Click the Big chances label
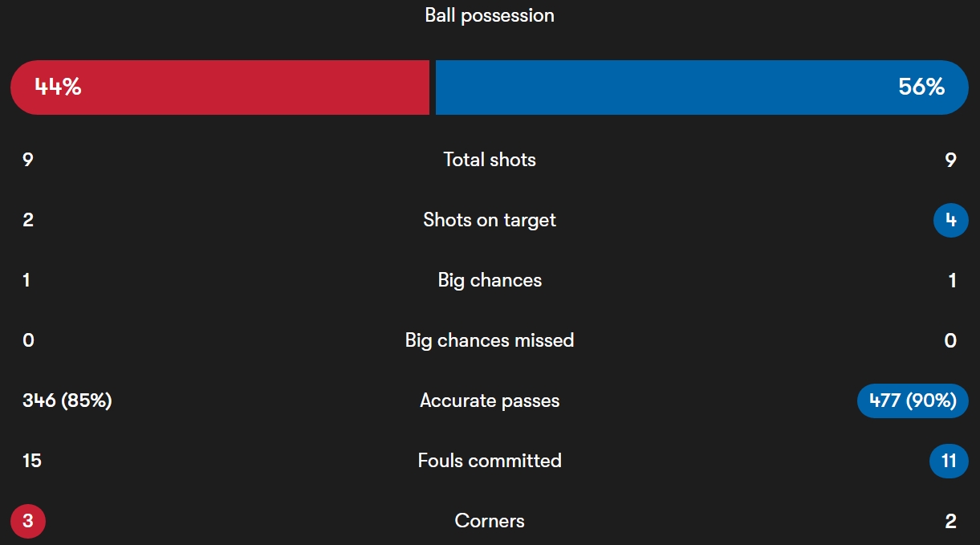The height and width of the screenshot is (545, 980). (x=490, y=280)
